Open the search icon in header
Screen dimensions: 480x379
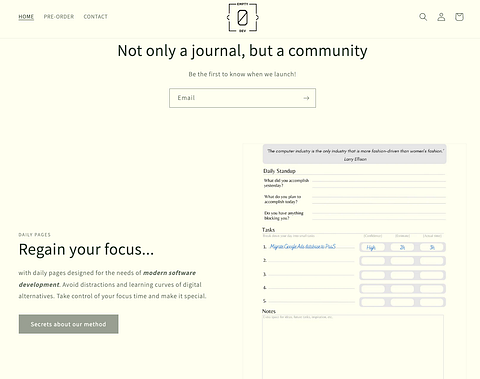(423, 17)
